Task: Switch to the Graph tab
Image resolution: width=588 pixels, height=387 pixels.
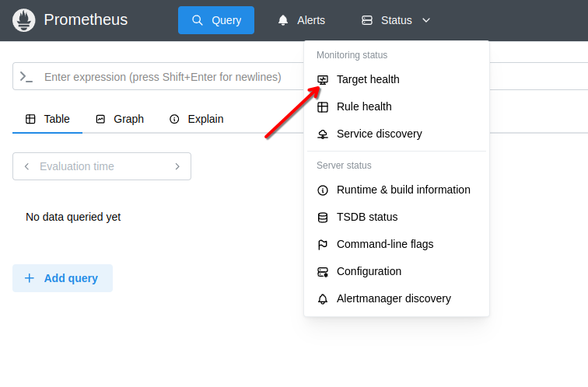Action: pos(120,119)
